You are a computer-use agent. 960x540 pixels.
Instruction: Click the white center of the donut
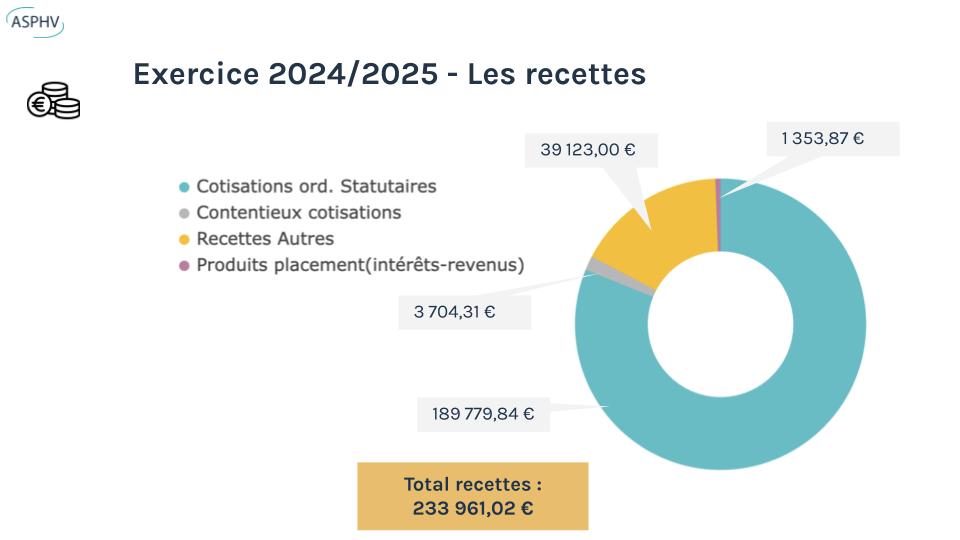pyautogui.click(x=720, y=324)
